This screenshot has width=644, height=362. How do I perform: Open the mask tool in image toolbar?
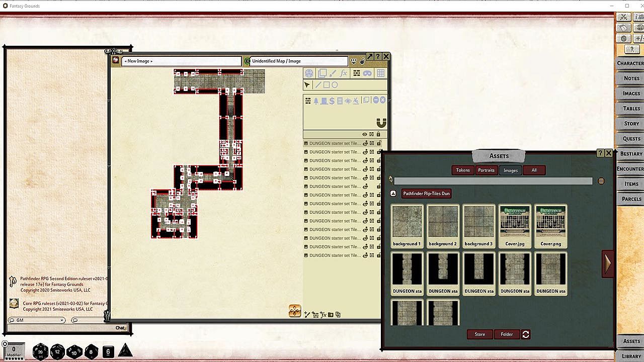368,73
